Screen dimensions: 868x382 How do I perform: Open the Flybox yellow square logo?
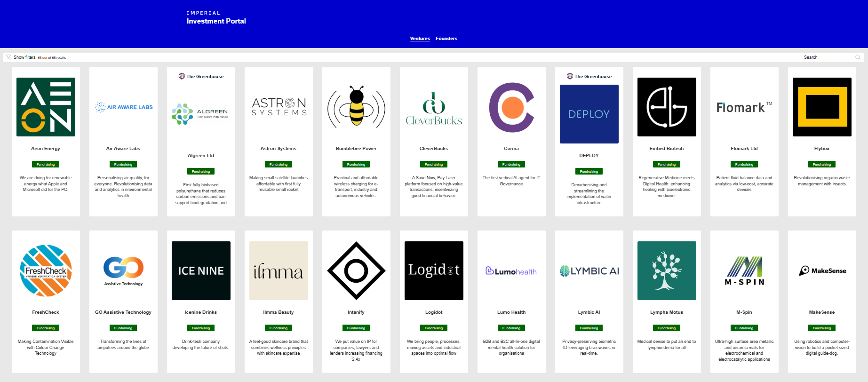(x=822, y=107)
